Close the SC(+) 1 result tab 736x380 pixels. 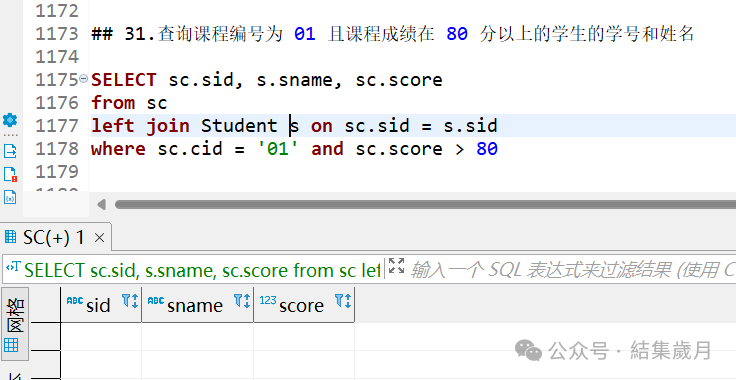point(99,238)
